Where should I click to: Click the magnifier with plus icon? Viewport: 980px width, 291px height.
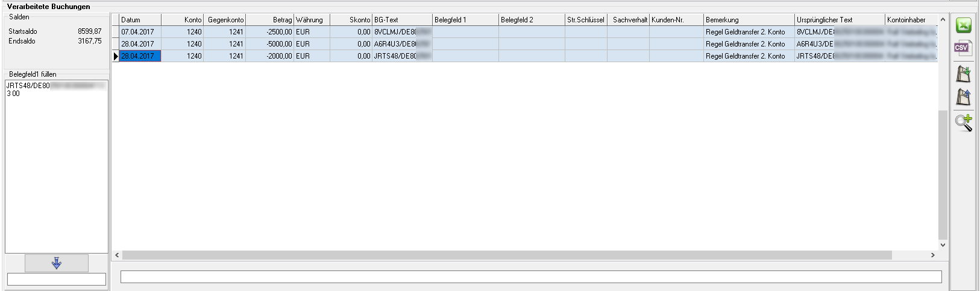pos(963,123)
